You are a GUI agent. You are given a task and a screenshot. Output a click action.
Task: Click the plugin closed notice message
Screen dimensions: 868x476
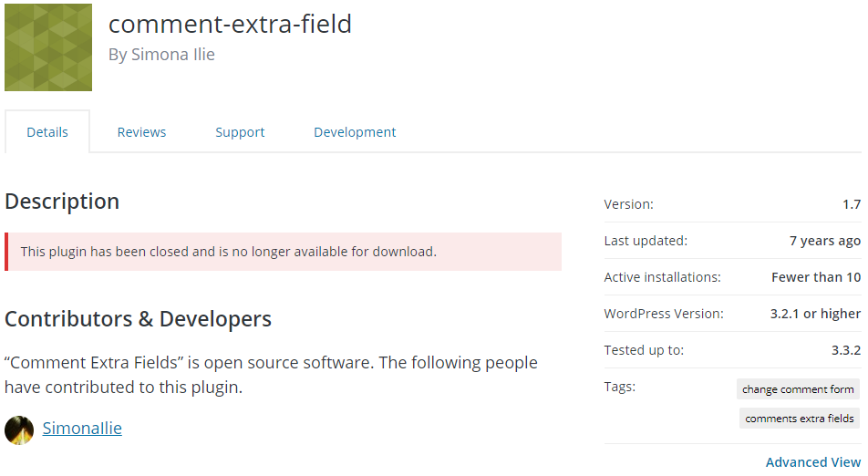283,252
